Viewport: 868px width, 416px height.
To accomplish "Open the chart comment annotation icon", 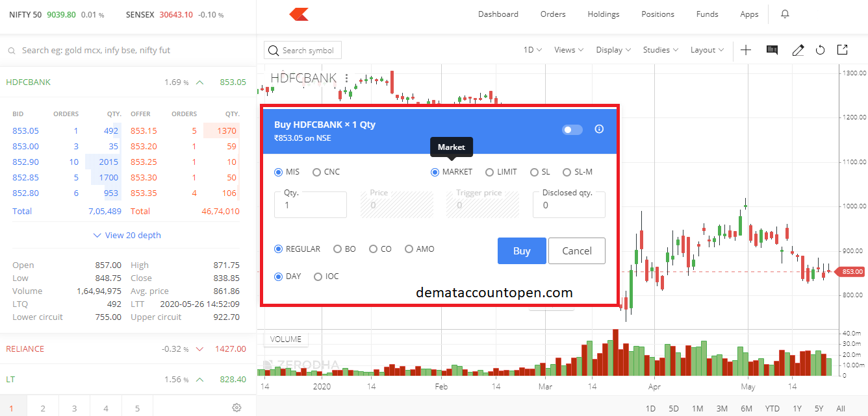I will pyautogui.click(x=772, y=50).
